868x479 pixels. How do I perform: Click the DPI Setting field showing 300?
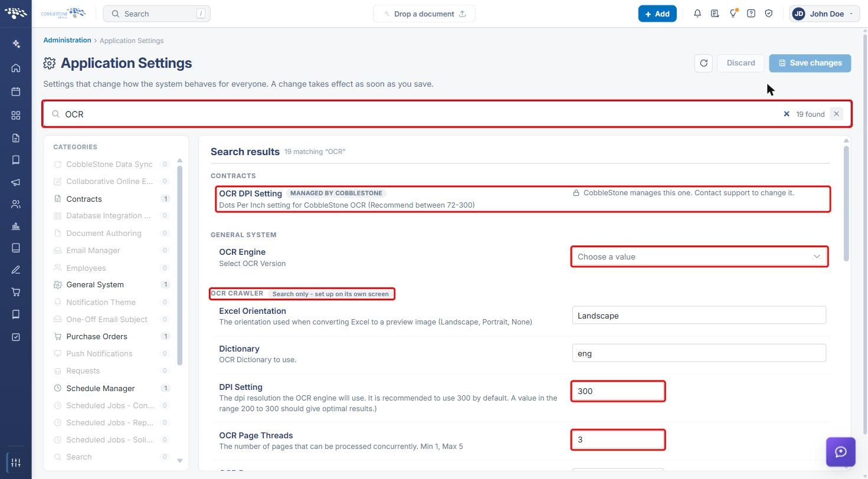click(618, 391)
